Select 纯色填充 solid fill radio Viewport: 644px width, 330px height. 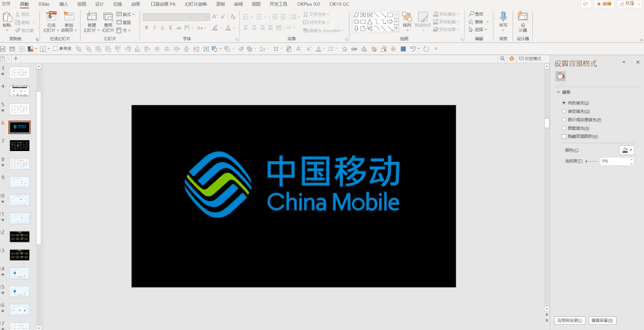coord(564,103)
